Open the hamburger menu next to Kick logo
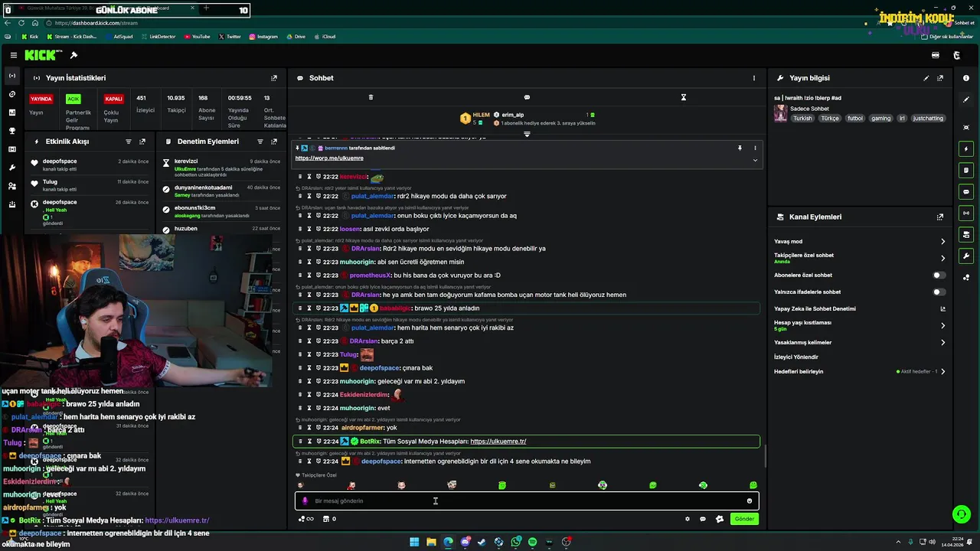This screenshot has height=551, width=980. (x=14, y=55)
